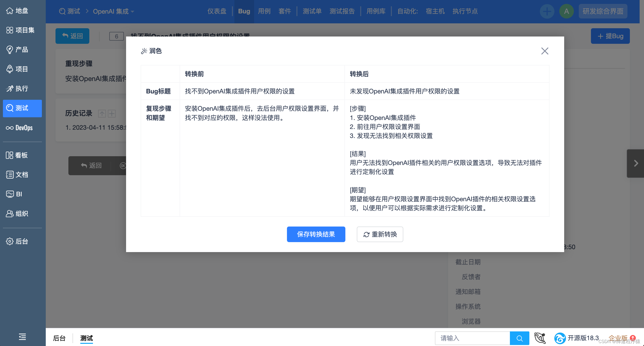Image resolution: width=644 pixels, height=346 pixels.
Task: Click the 返回 back button in toolbar
Action: (72, 36)
